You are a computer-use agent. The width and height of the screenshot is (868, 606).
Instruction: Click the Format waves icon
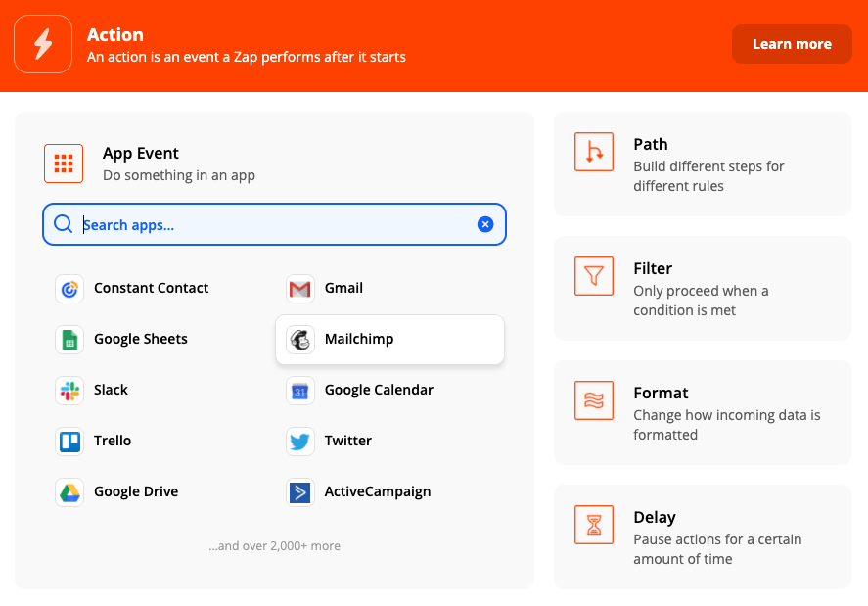[x=594, y=400]
